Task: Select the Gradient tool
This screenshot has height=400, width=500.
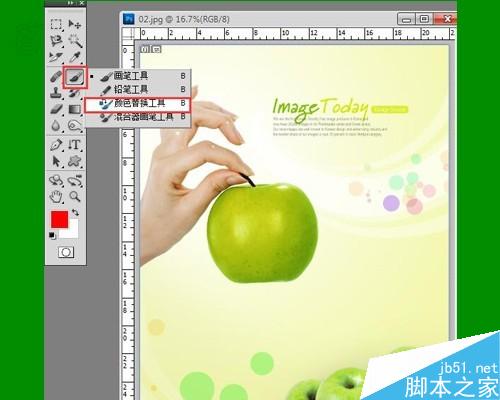Action: point(75,109)
